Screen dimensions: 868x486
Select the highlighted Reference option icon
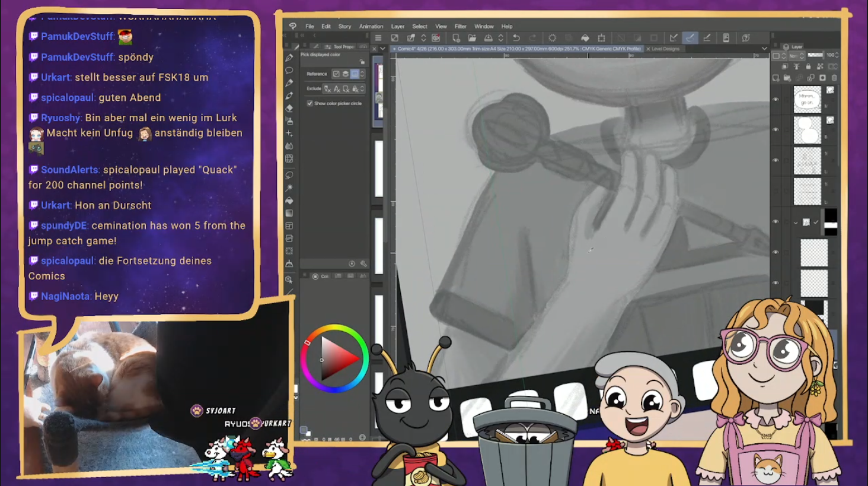[x=355, y=74]
